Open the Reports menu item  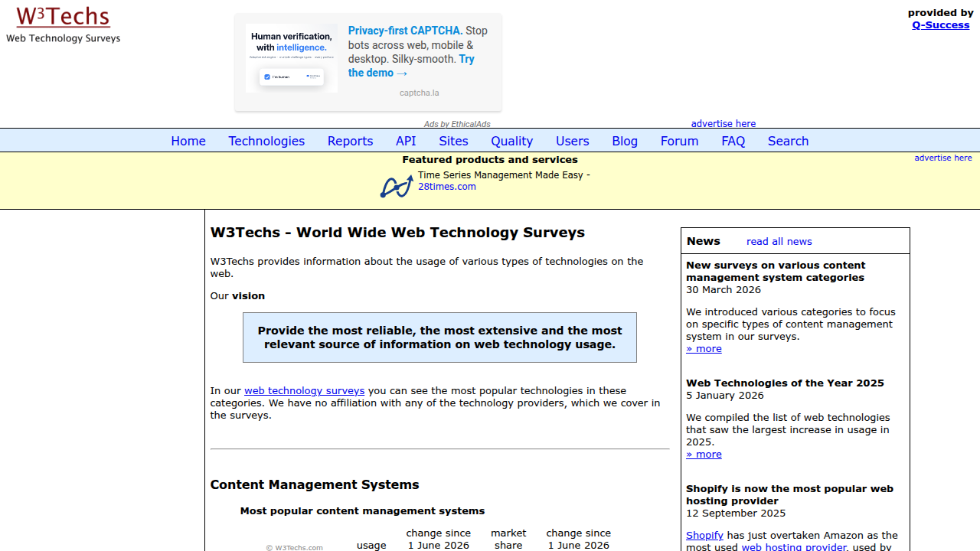click(350, 141)
